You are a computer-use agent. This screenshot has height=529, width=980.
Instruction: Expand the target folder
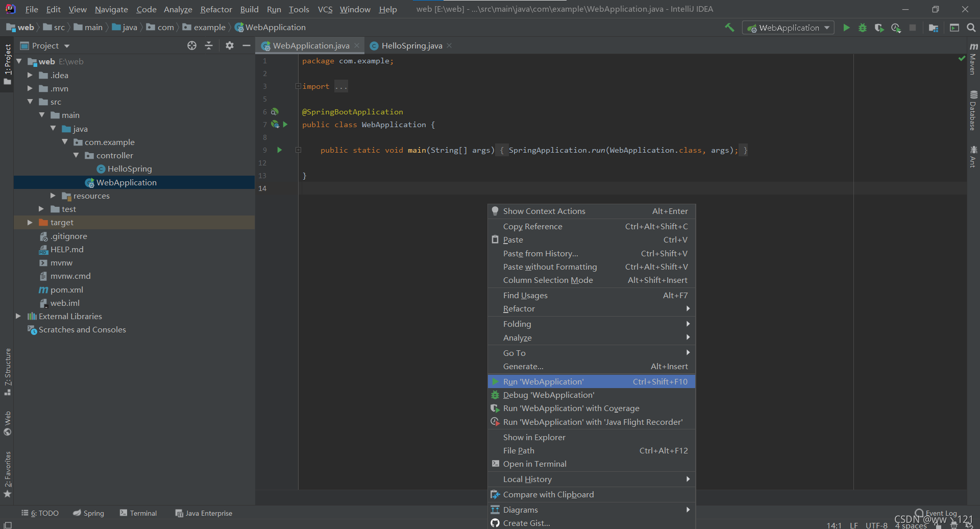click(x=30, y=223)
